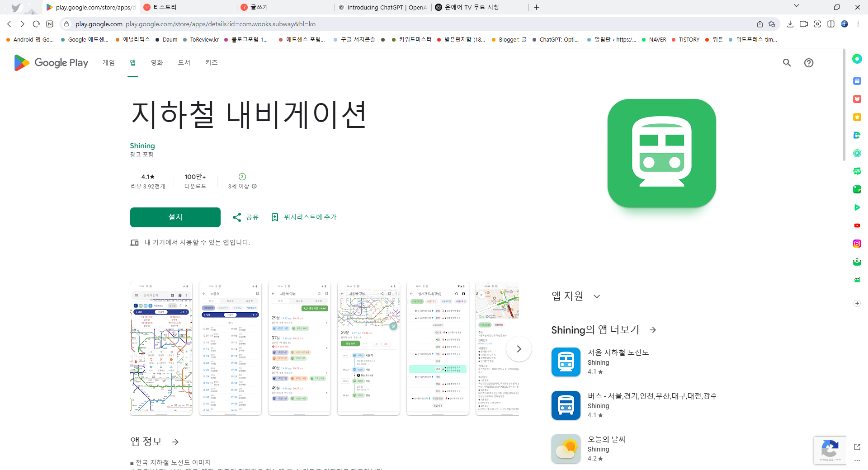Open the split screen icon in toolbar

click(x=831, y=24)
